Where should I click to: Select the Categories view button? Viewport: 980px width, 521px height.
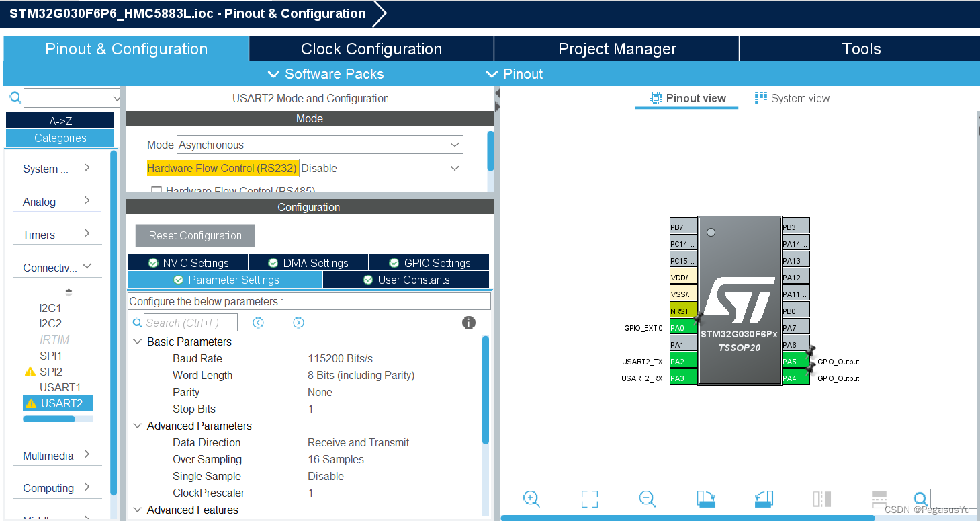click(x=60, y=138)
